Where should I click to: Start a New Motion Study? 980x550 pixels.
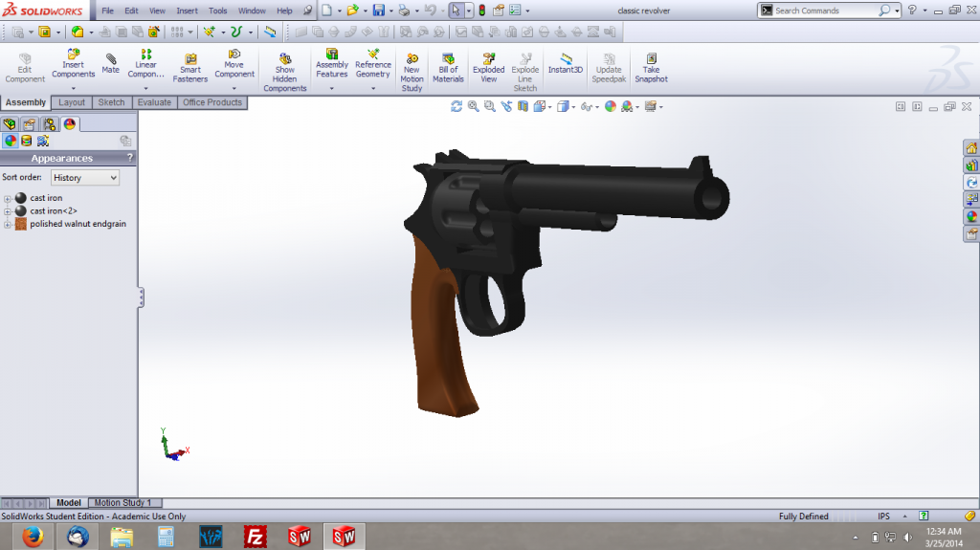click(412, 73)
